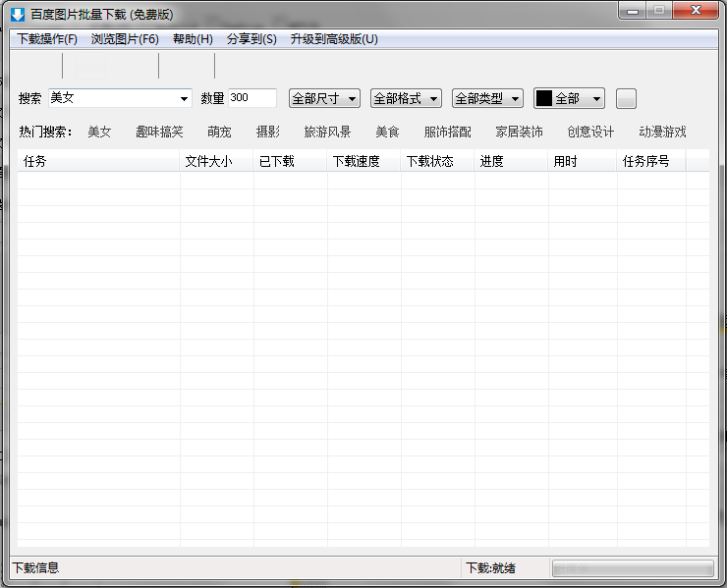The width and height of the screenshot is (727, 588).
Task: Open the 下载操作(F) menu
Action: click(x=47, y=39)
